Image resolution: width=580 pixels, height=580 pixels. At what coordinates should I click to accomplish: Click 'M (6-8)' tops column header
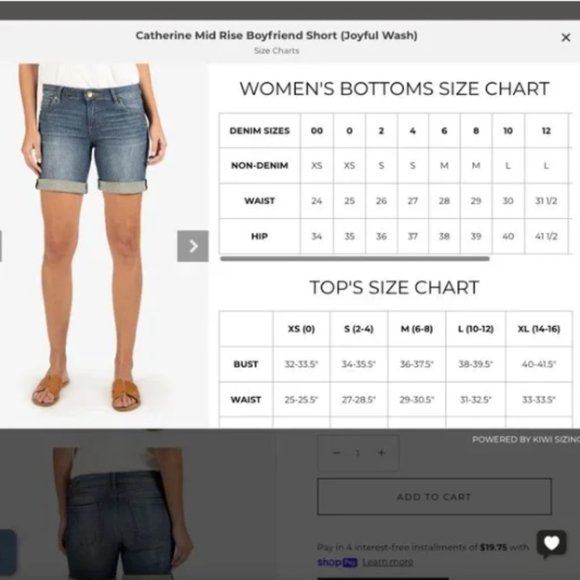417,329
